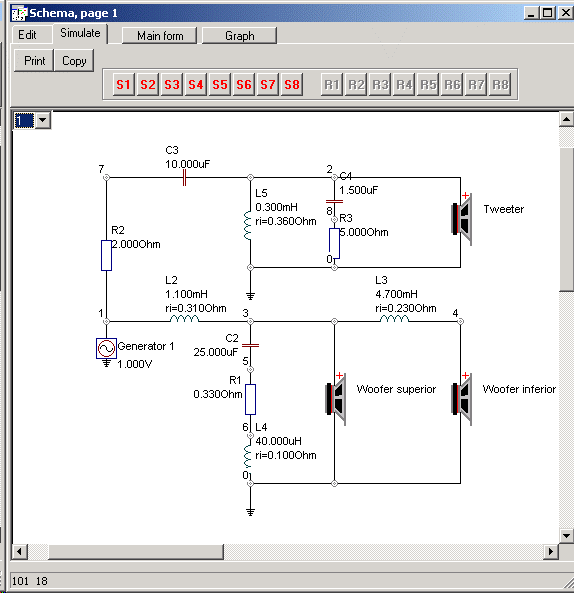Select capacitor C3 symbol in schematic
The height and width of the screenshot is (593, 574).
point(184,177)
